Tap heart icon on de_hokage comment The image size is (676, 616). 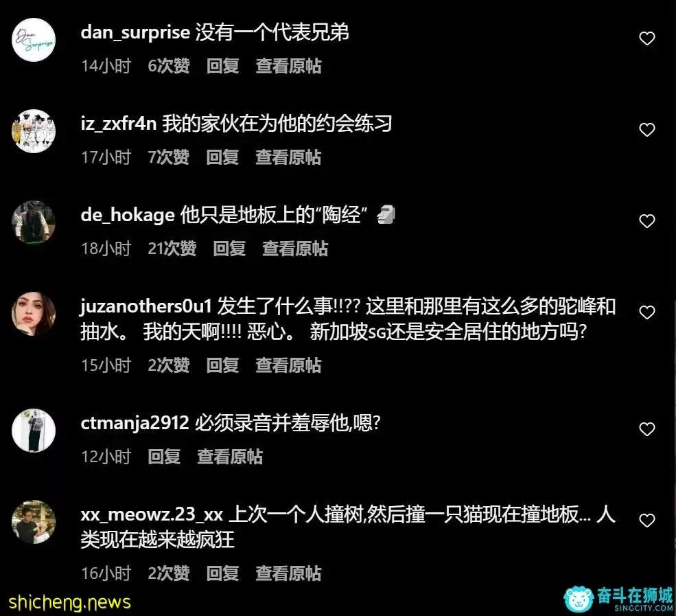(646, 221)
